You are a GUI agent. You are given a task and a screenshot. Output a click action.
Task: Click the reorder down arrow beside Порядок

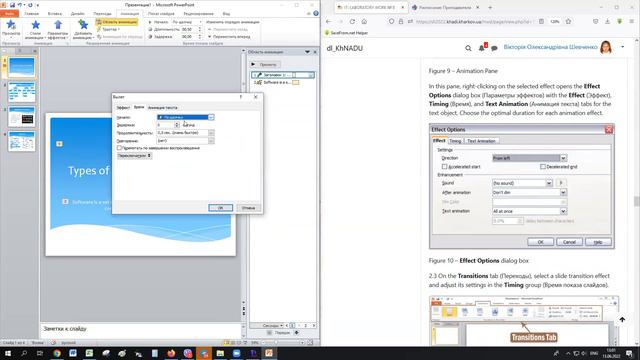coord(296,333)
